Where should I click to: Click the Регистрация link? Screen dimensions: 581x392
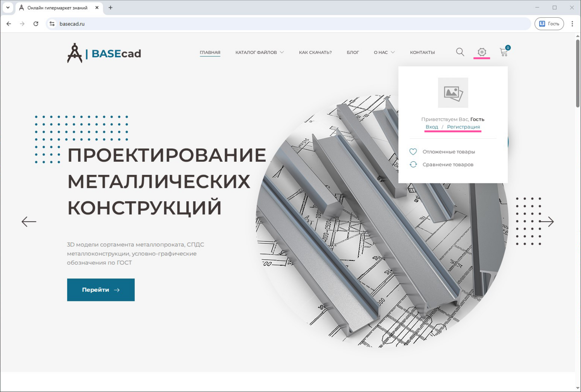[463, 127]
